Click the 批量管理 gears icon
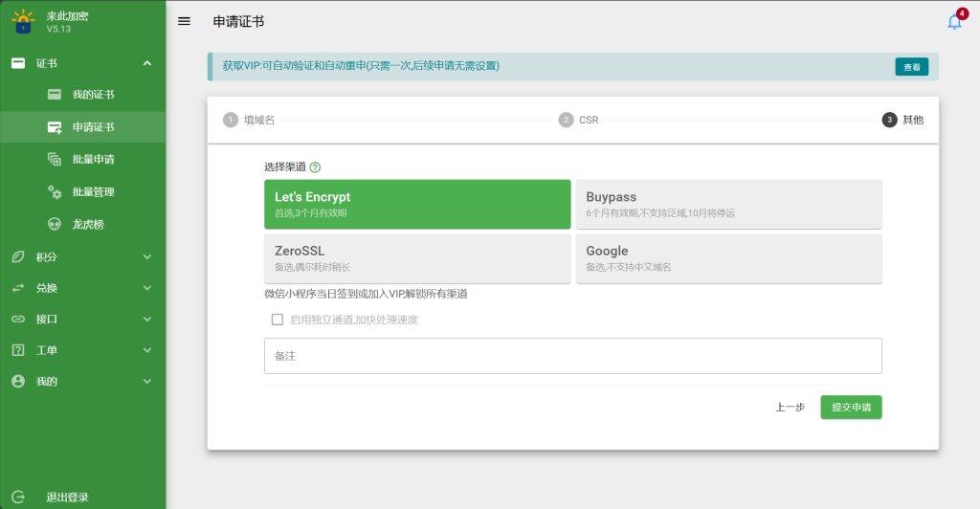The width and height of the screenshot is (980, 509). point(55,191)
